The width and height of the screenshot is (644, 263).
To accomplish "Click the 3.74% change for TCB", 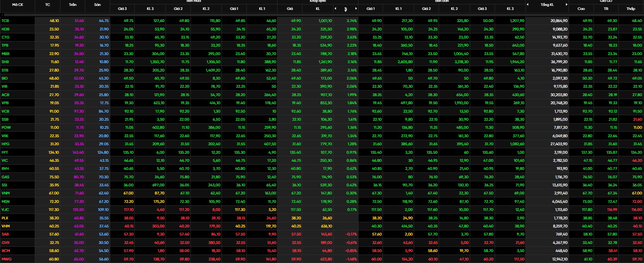I will (x=351, y=21).
